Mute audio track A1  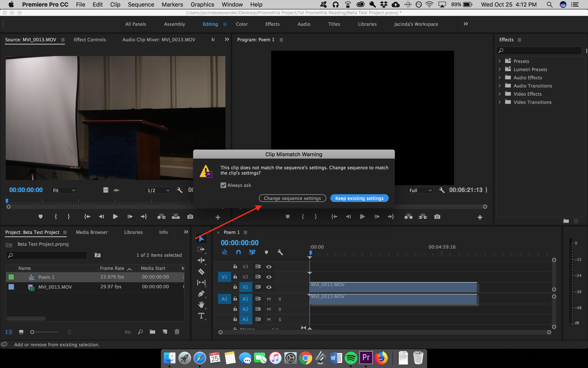click(x=269, y=299)
